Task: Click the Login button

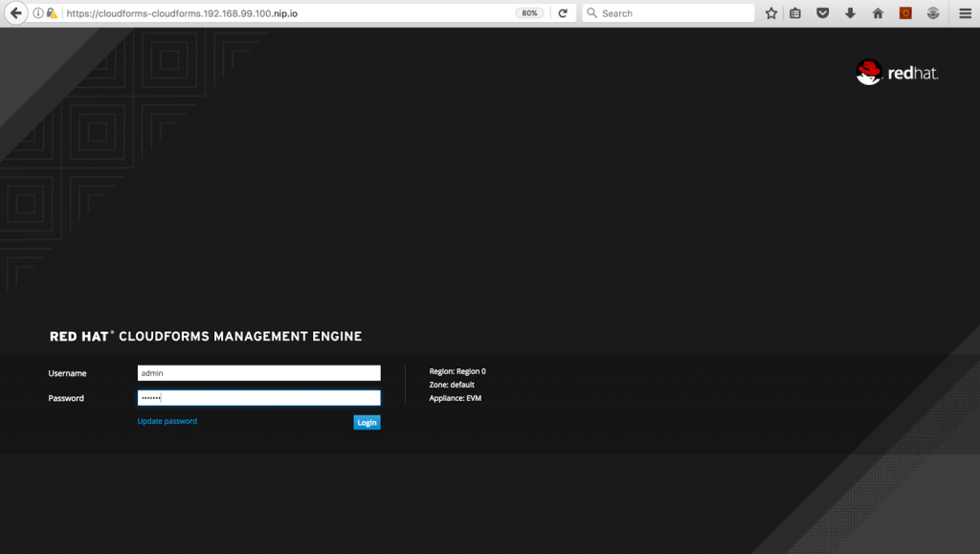Action: [x=367, y=423]
